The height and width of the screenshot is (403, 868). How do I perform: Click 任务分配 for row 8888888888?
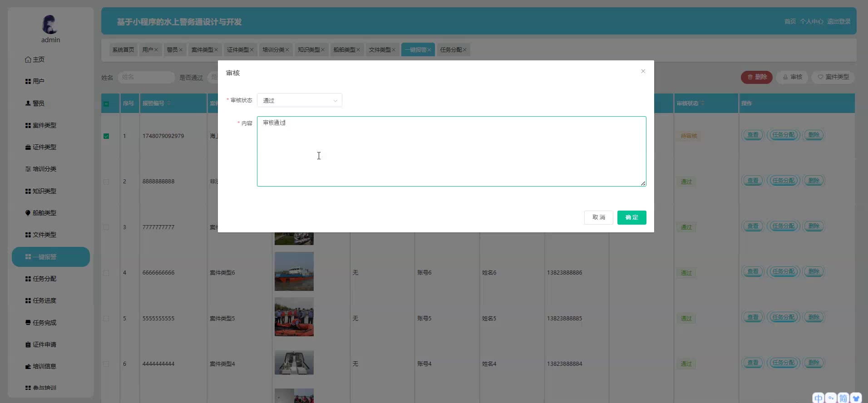click(784, 181)
